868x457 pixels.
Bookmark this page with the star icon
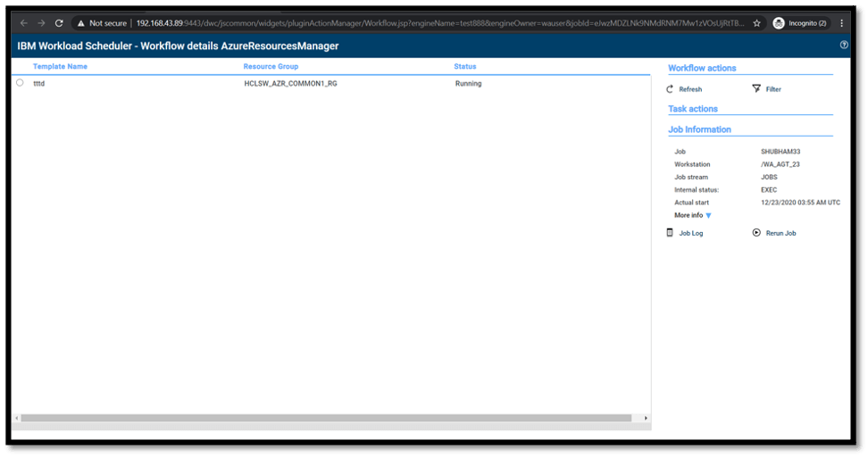(x=756, y=23)
